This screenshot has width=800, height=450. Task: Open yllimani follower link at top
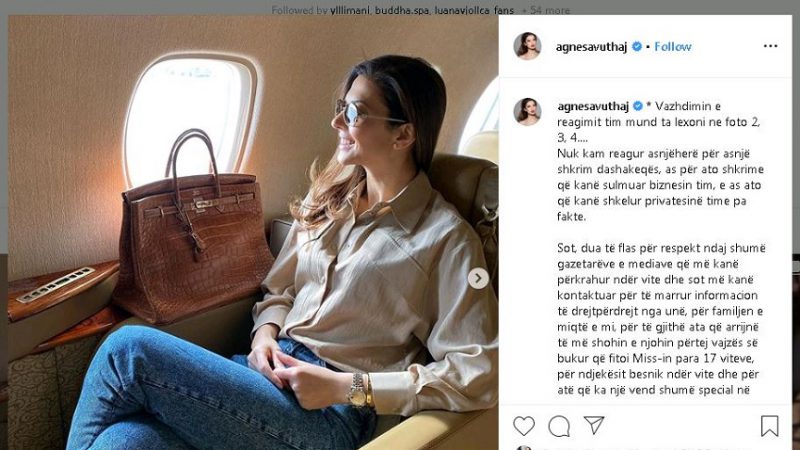[349, 10]
